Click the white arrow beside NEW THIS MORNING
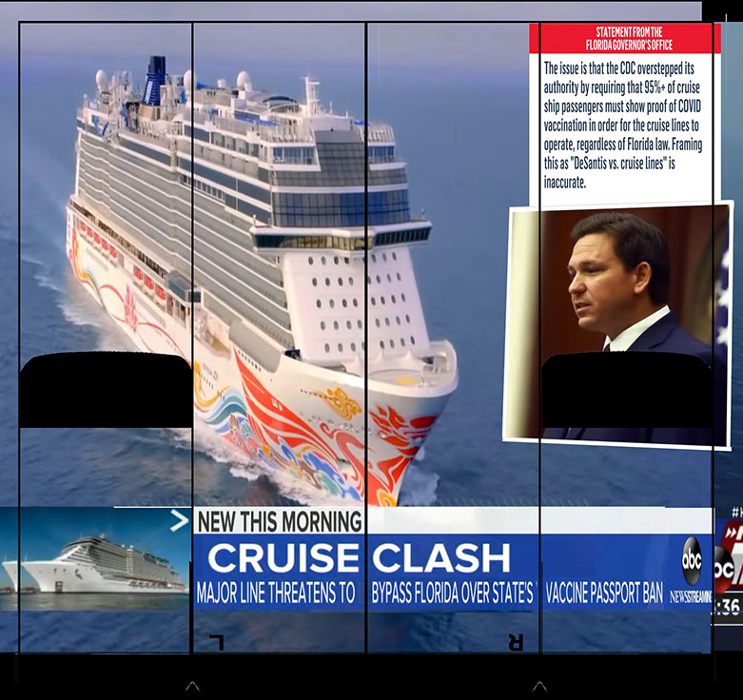Image resolution: width=743 pixels, height=700 pixels. 179,521
